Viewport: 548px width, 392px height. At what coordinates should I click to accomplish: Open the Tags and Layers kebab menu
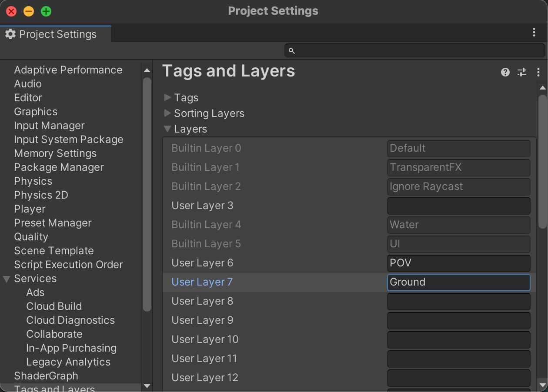coord(538,72)
